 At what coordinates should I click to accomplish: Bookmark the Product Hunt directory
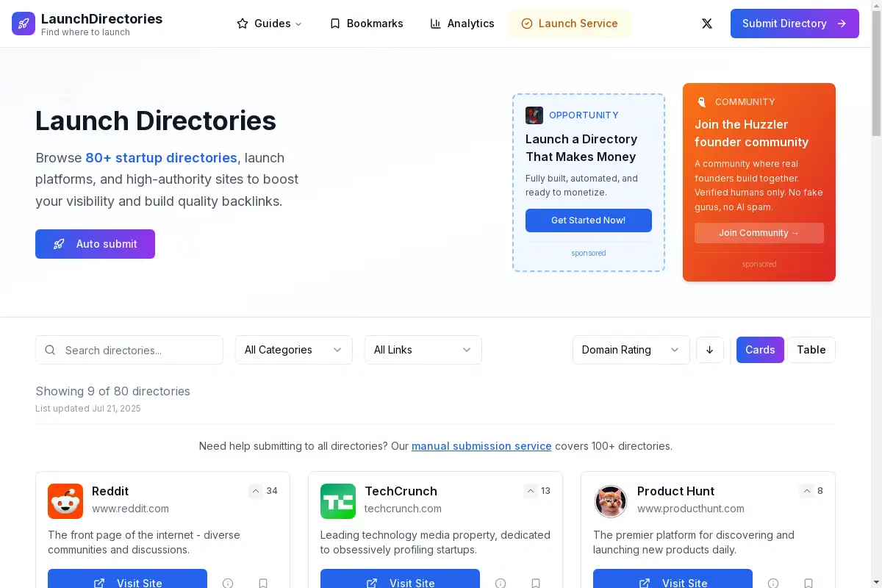pyautogui.click(x=808, y=583)
